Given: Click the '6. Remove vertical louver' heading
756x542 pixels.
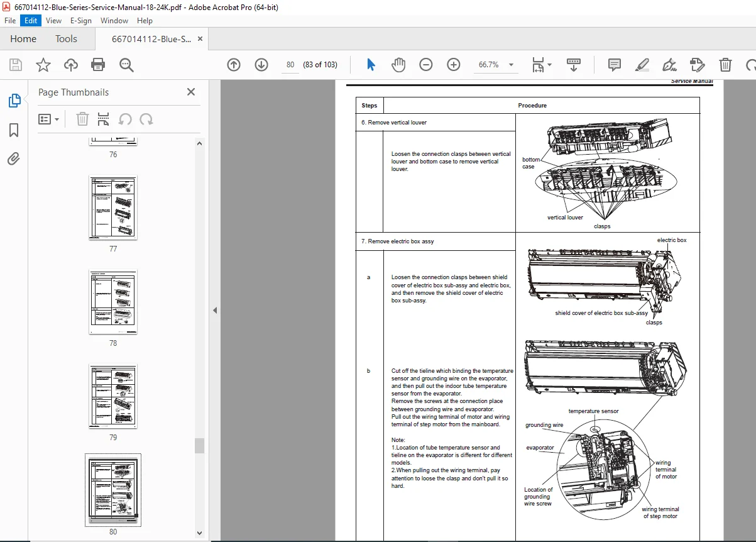Looking at the screenshot, I should point(394,123).
